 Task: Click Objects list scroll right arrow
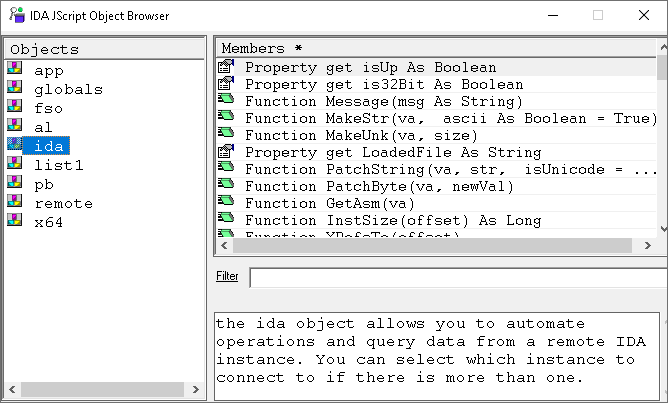click(x=196, y=389)
